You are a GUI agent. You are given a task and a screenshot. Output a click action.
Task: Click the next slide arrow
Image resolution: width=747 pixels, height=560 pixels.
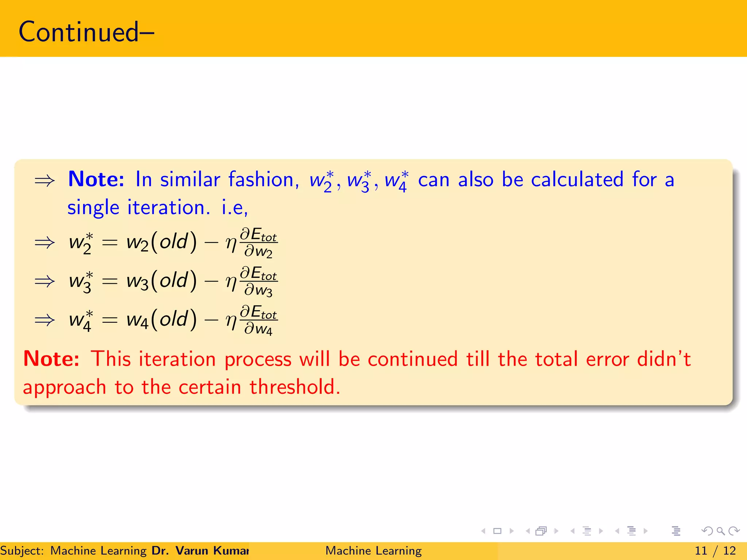click(x=511, y=531)
